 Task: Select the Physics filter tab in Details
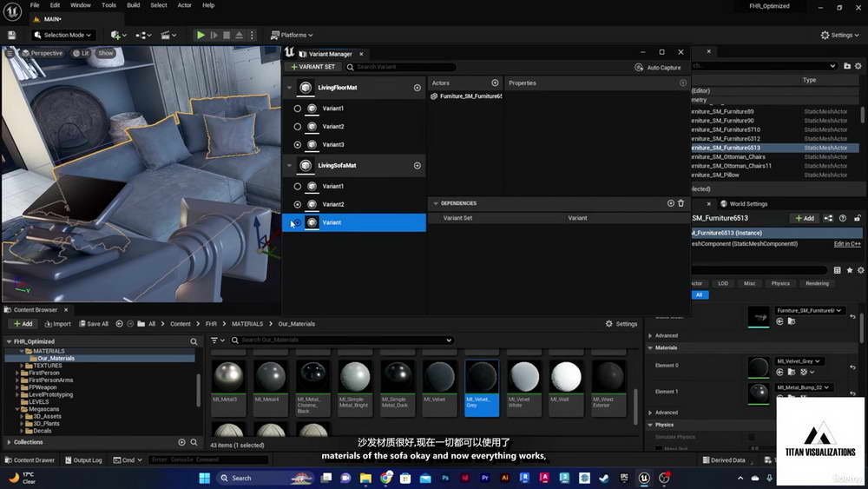click(x=780, y=283)
